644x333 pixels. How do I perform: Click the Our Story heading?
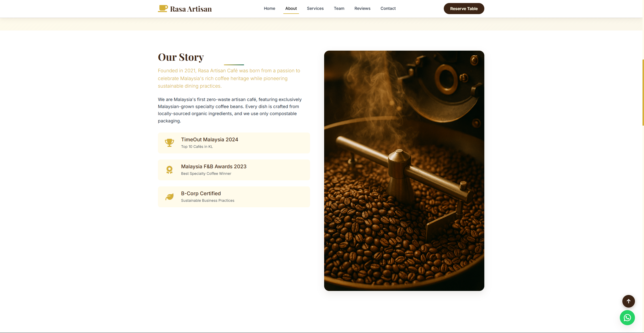(x=181, y=57)
